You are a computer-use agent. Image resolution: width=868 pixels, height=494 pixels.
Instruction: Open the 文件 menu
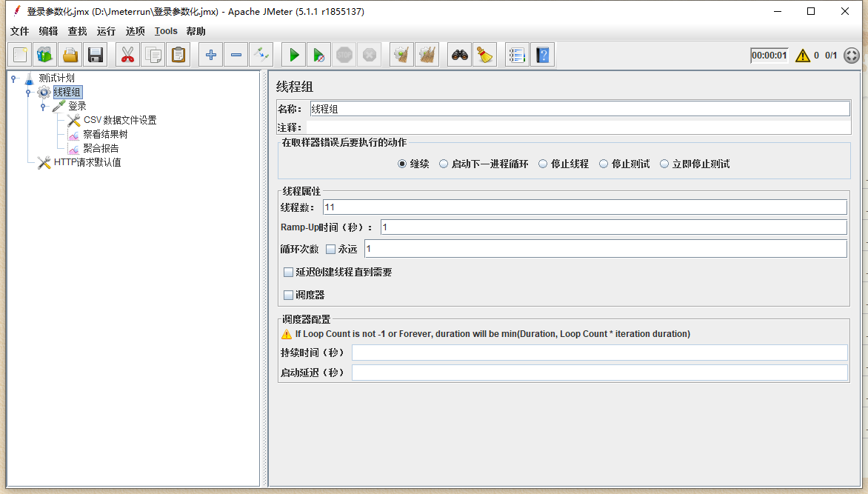(20, 31)
